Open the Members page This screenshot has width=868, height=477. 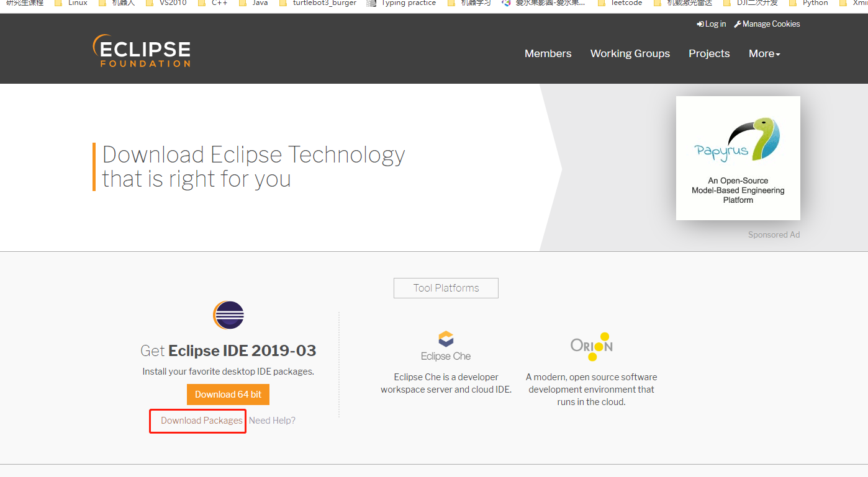coord(548,53)
